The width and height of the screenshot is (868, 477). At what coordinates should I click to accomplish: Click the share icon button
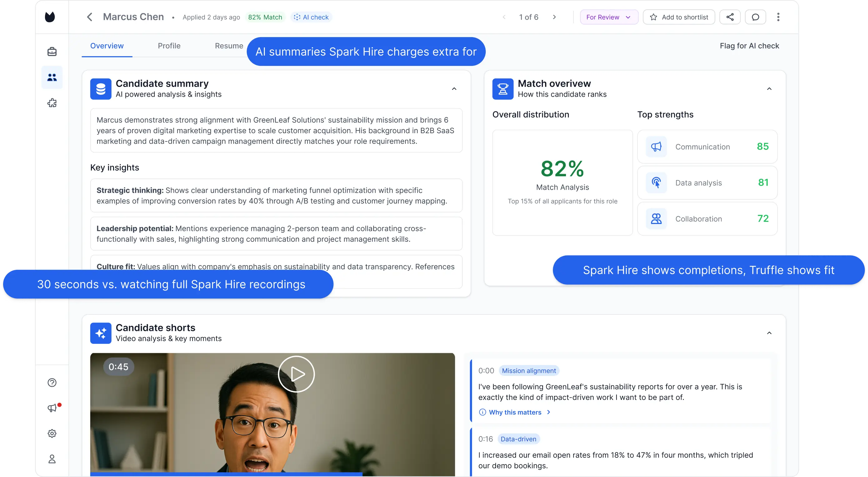730,17
